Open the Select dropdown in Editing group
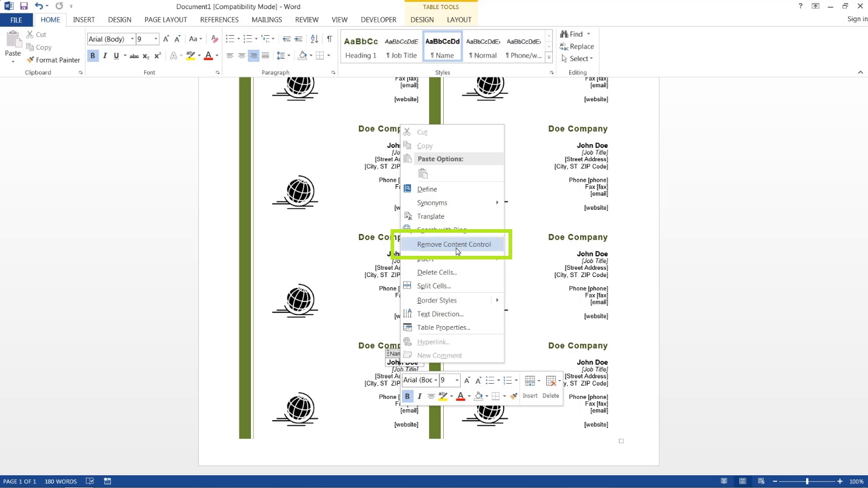 [x=577, y=59]
